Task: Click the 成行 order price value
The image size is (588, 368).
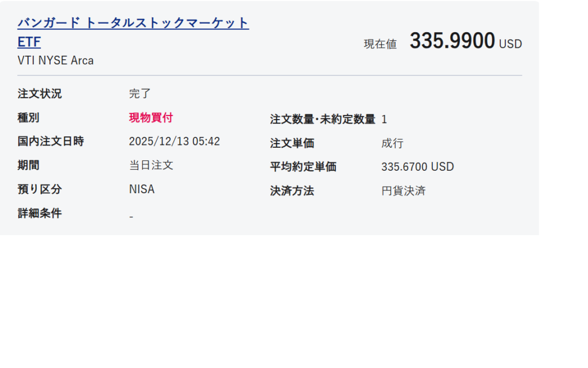Action: 392,143
